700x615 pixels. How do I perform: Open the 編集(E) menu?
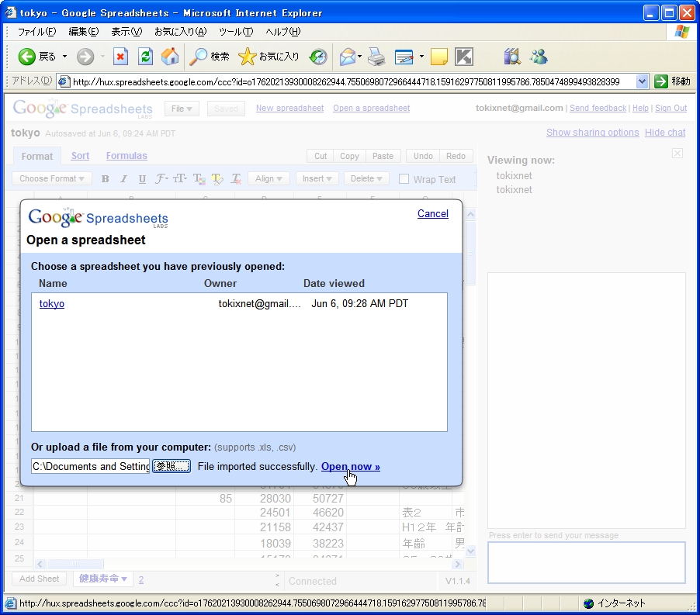coord(84,32)
